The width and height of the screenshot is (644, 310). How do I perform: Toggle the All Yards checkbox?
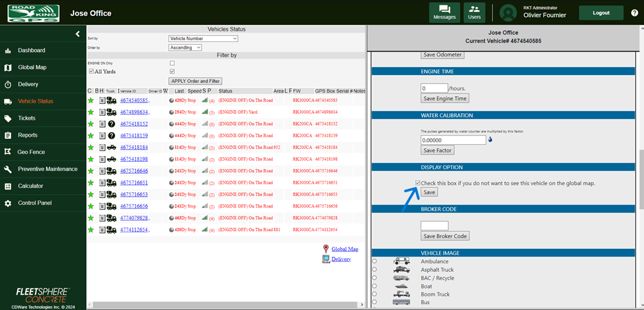point(91,71)
